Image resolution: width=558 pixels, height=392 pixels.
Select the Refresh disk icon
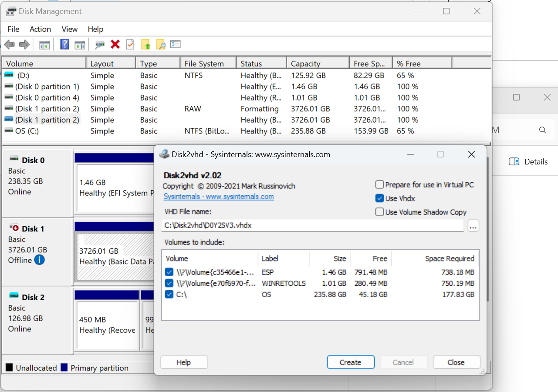coord(99,44)
